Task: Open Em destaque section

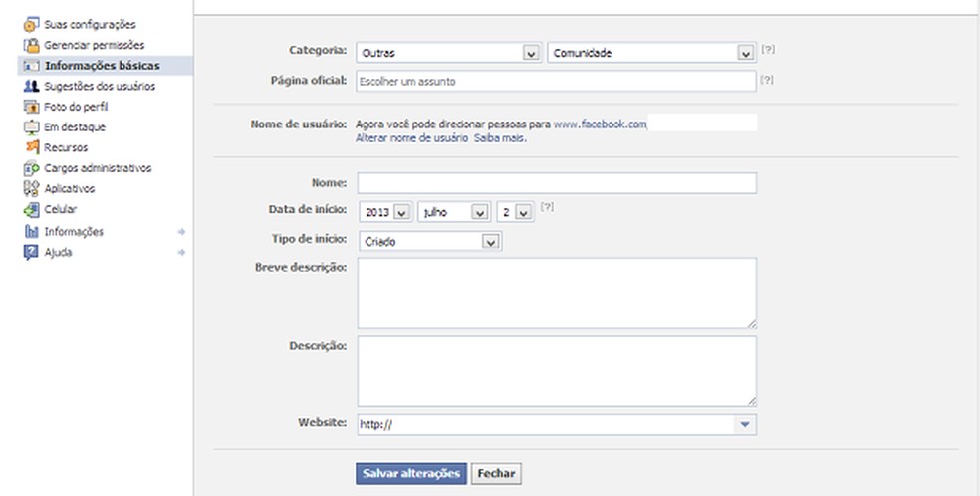Action: coord(75,127)
